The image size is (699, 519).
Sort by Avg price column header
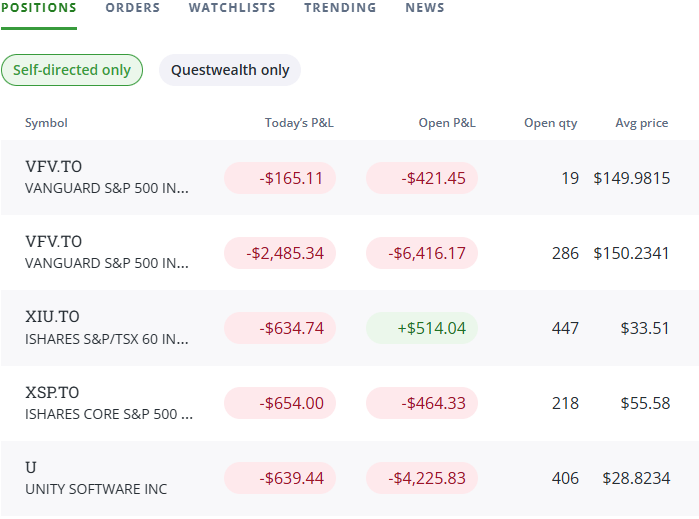[641, 123]
